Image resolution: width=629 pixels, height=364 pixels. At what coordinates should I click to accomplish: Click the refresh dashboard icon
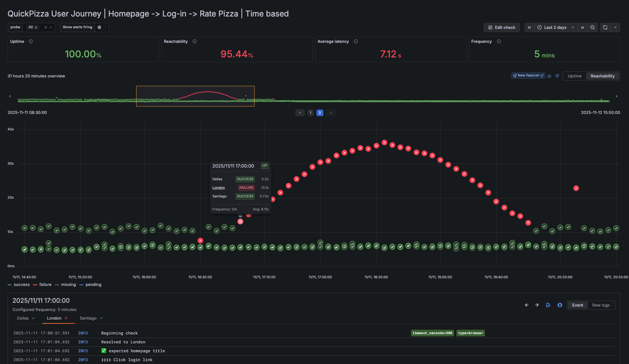pos(605,27)
